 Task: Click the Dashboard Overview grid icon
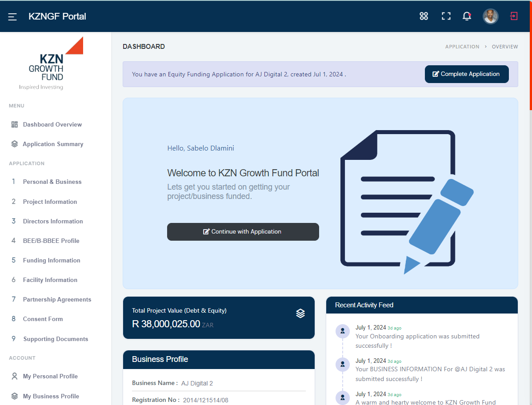[x=15, y=124]
